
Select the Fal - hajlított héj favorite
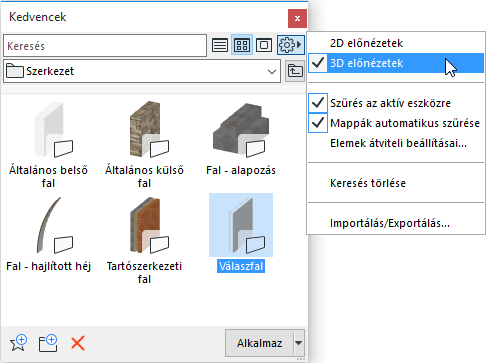49,234
